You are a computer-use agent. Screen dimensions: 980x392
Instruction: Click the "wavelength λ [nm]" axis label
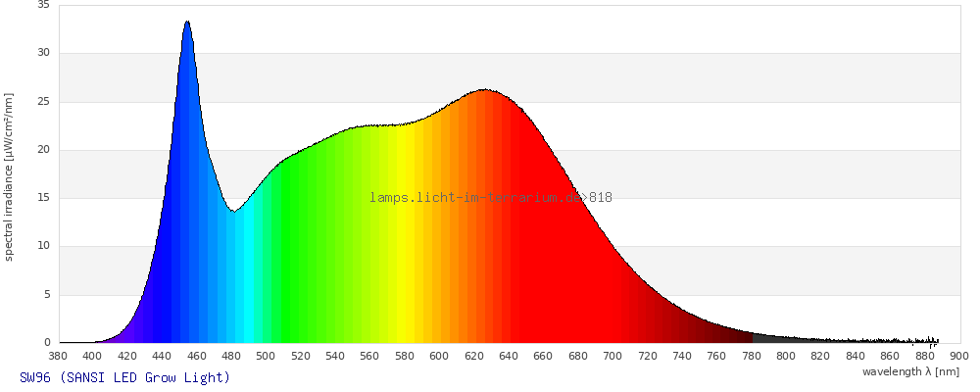coord(910,372)
